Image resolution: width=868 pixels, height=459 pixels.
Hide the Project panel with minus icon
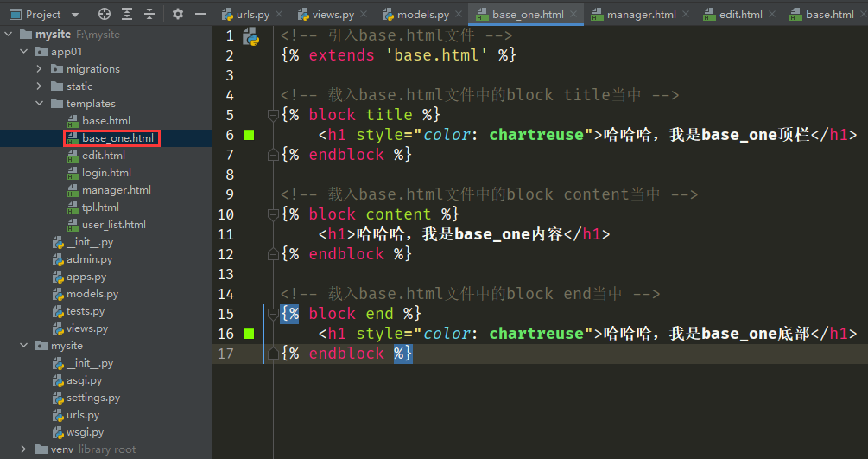click(x=200, y=14)
